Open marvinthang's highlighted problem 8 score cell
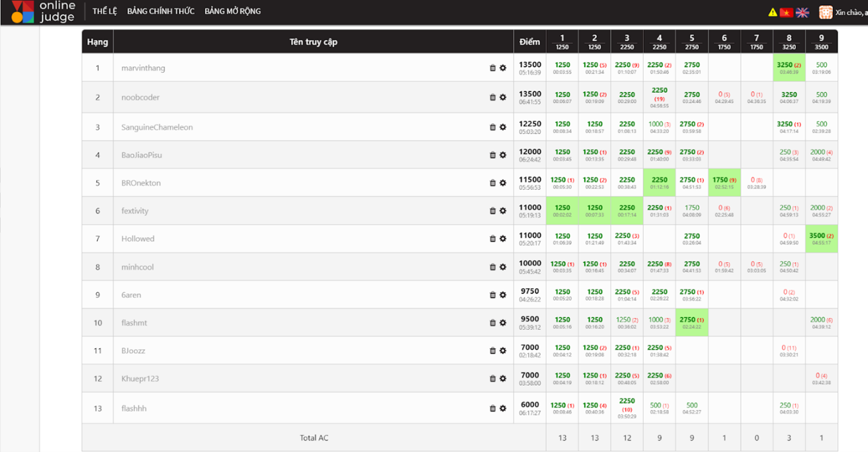 coord(788,67)
